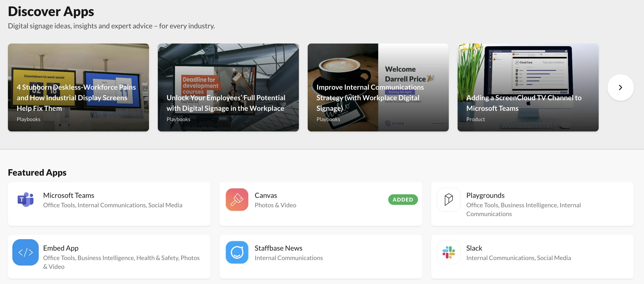The image size is (644, 284).
Task: Click 'Internal Communications, Social Media' under Slack
Action: pos(519,258)
